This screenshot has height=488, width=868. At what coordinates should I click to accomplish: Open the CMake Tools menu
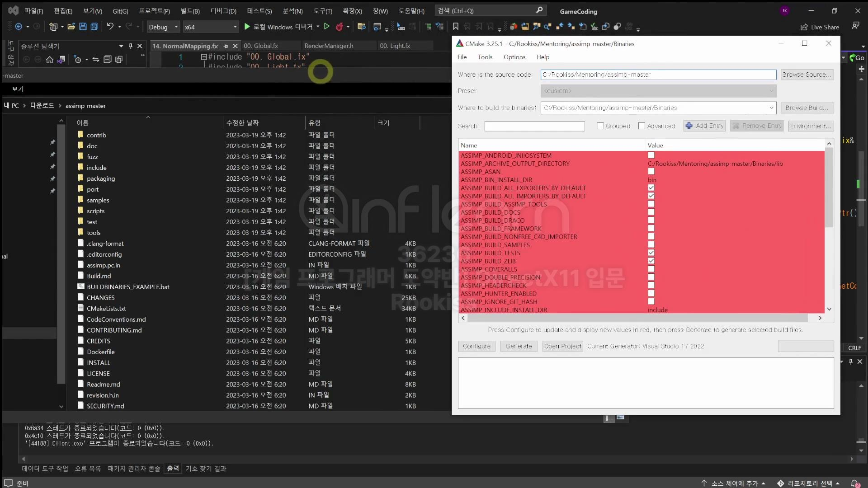485,57
